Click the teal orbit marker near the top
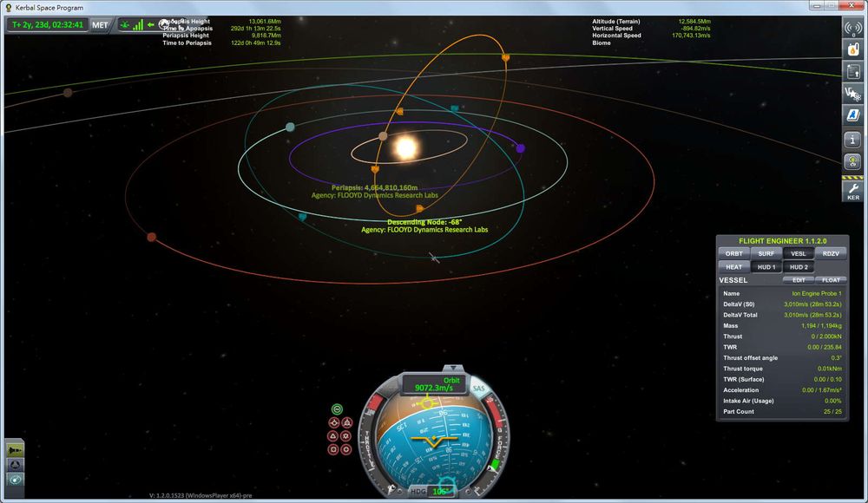 [x=455, y=108]
